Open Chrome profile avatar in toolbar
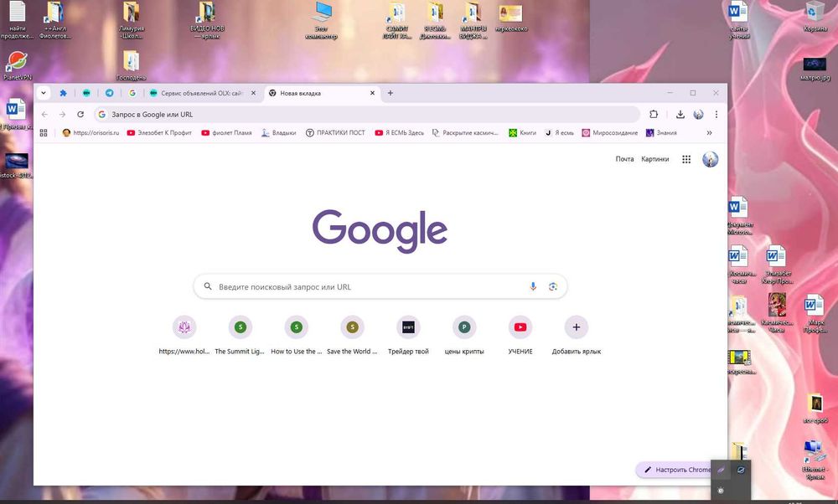The height and width of the screenshot is (504, 838). 699,114
